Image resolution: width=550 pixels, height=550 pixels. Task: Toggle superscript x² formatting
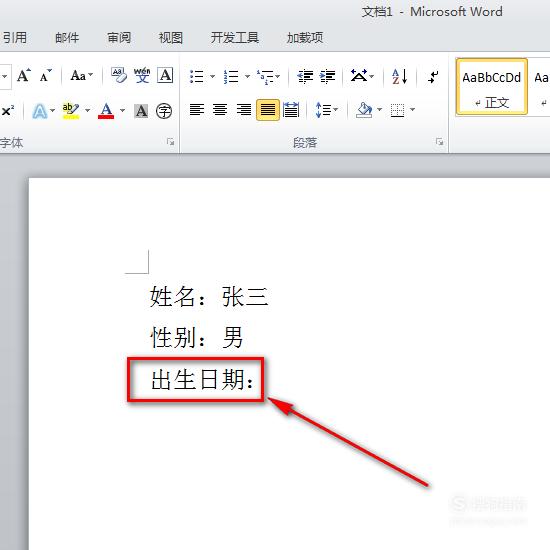[8, 111]
